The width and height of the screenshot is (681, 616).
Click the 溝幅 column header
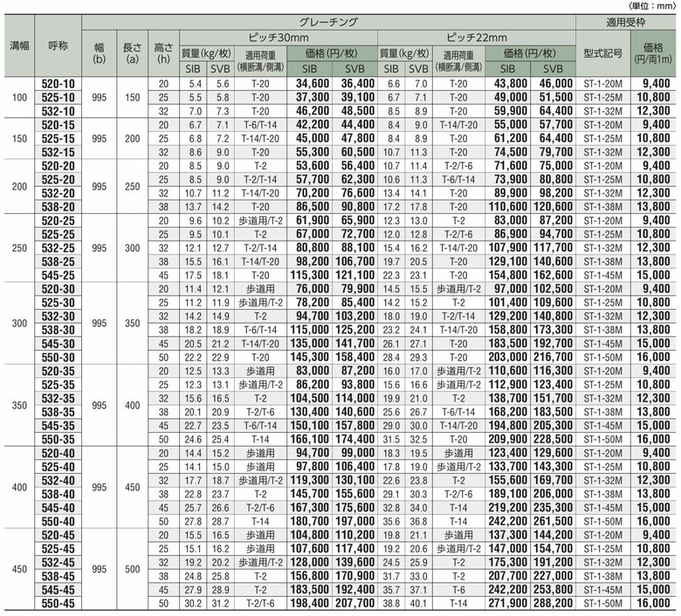[19, 45]
